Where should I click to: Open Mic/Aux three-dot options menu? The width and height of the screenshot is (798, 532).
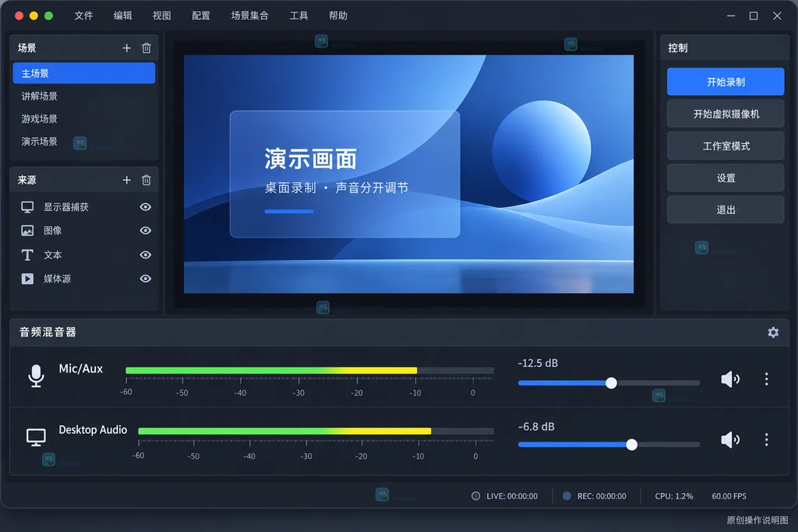tap(767, 379)
